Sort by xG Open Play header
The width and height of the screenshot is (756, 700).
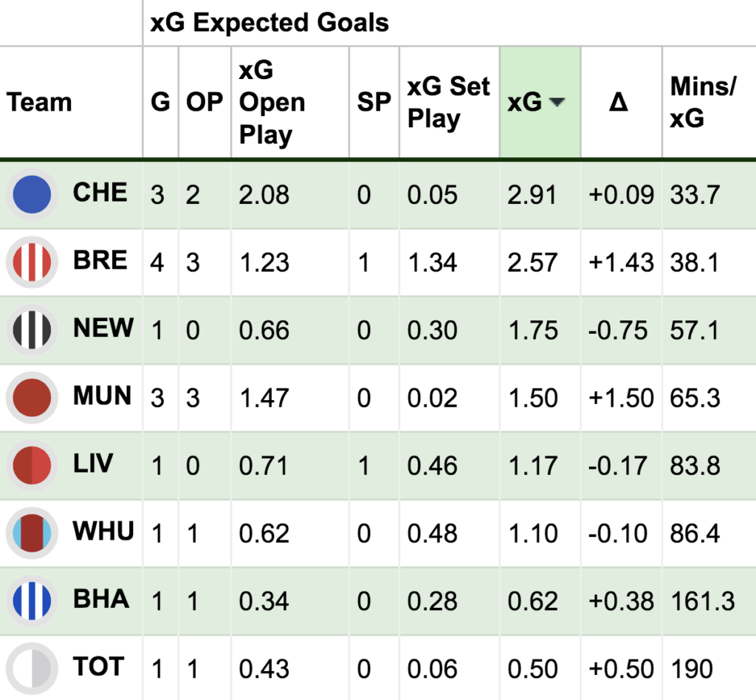point(272,103)
